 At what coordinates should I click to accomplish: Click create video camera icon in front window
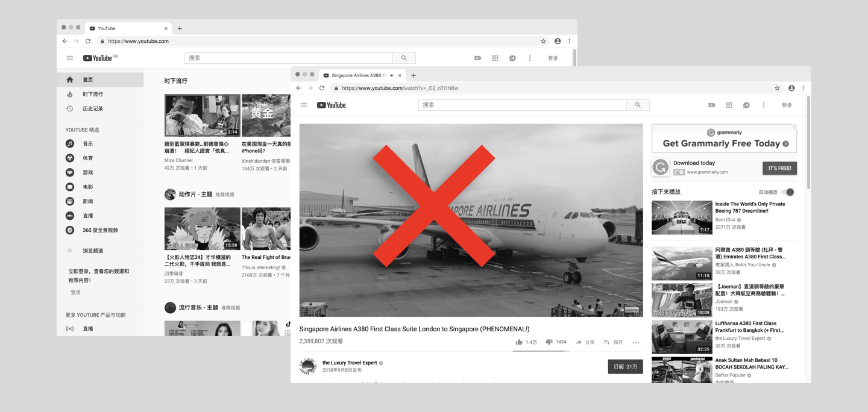[712, 105]
